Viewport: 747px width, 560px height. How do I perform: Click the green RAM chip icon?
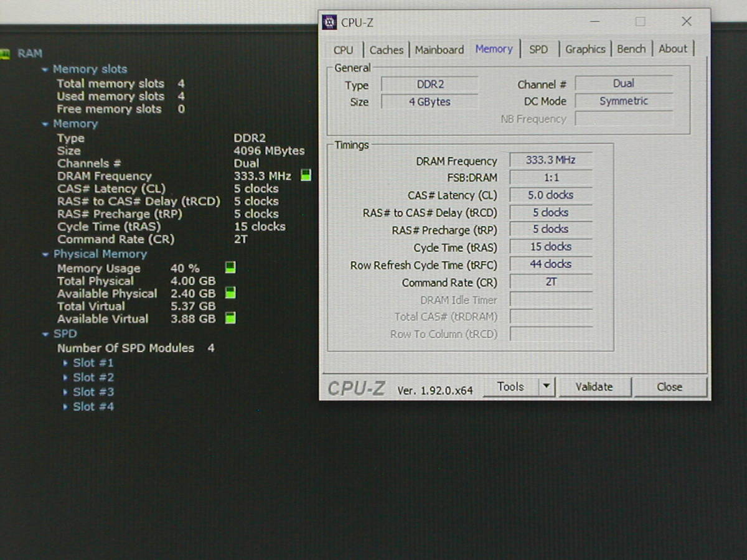[x=5, y=54]
